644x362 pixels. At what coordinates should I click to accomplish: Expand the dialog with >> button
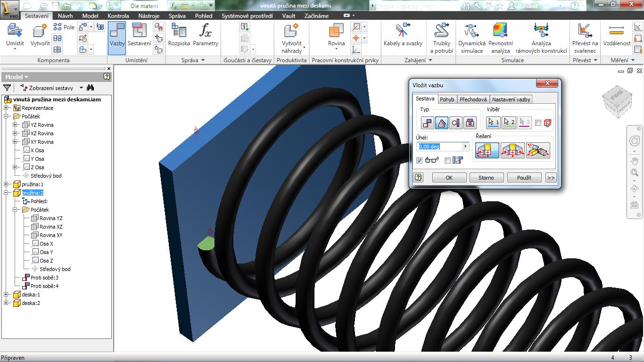[550, 178]
